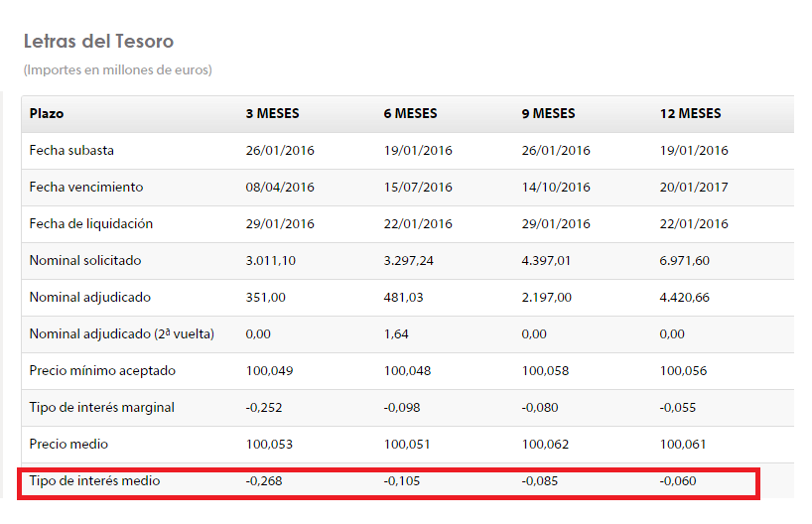Click maturity date '14/10/2016'
The width and height of the screenshot is (812, 524).
click(x=556, y=187)
